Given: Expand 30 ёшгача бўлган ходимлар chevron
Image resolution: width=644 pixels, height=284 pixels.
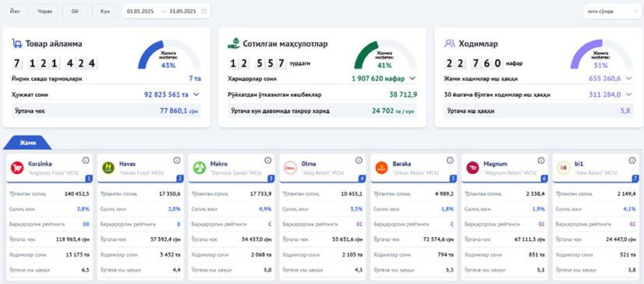Looking at the screenshot, I should coord(629,94).
